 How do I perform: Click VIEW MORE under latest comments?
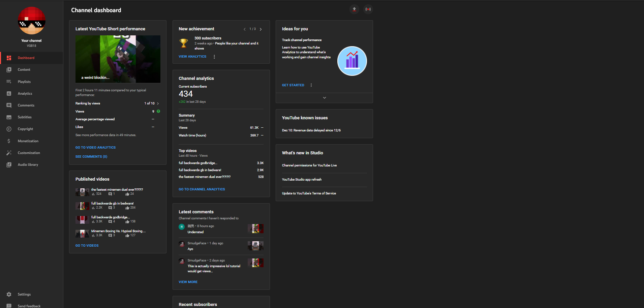pyautogui.click(x=188, y=282)
